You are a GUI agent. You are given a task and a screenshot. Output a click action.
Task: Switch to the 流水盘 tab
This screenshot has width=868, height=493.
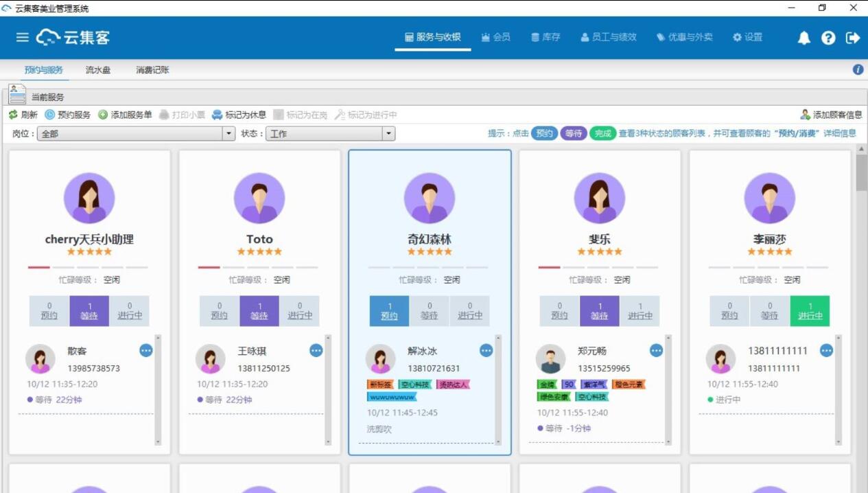(x=98, y=70)
